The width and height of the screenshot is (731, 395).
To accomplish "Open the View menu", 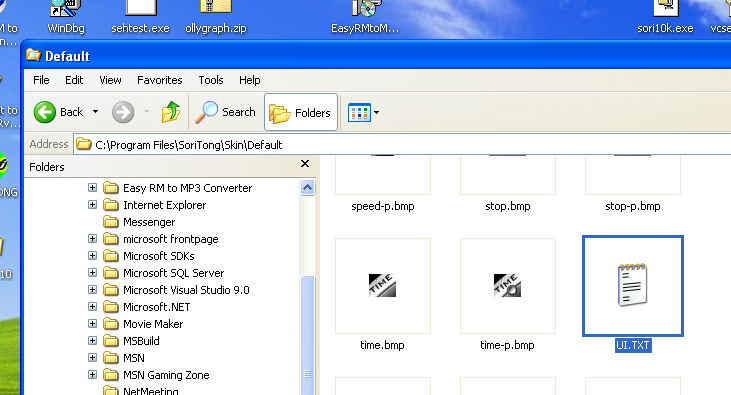I will point(110,80).
